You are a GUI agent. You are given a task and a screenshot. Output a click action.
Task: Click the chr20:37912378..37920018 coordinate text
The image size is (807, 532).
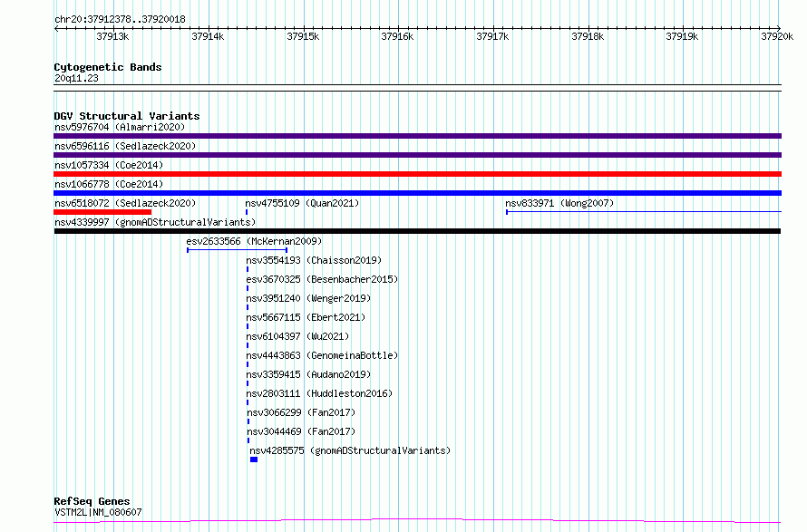[120, 20]
